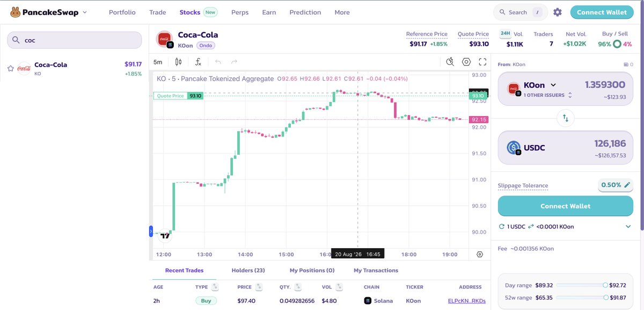Open settings via the gear icon
The width and height of the screenshot is (644, 310).
pos(558,12)
